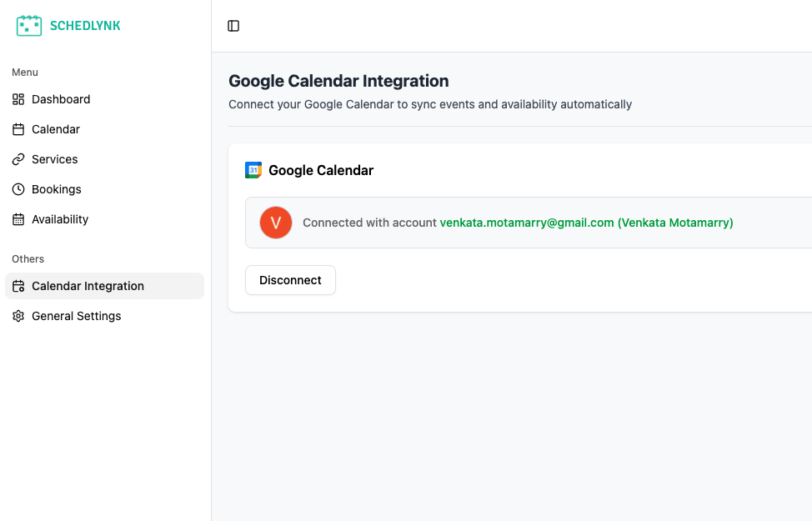Click the Google Calendar section heading
Screen dimensions: 812x521
click(x=321, y=170)
